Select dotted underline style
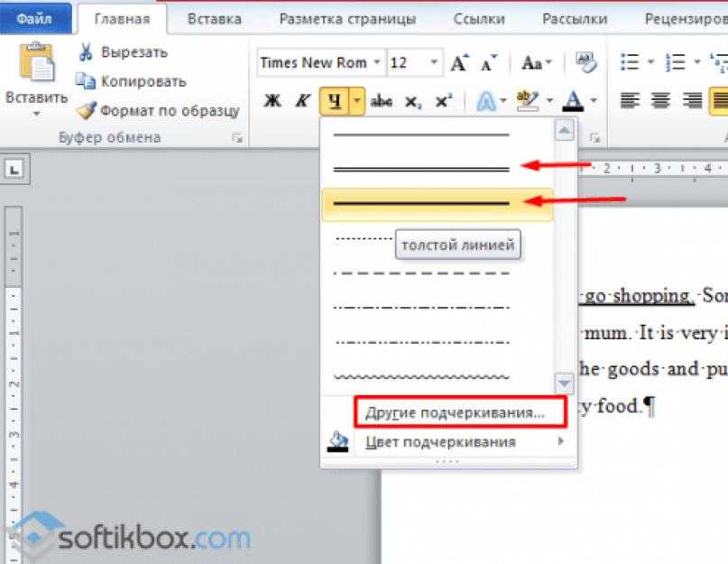The width and height of the screenshot is (728, 564). [363, 239]
